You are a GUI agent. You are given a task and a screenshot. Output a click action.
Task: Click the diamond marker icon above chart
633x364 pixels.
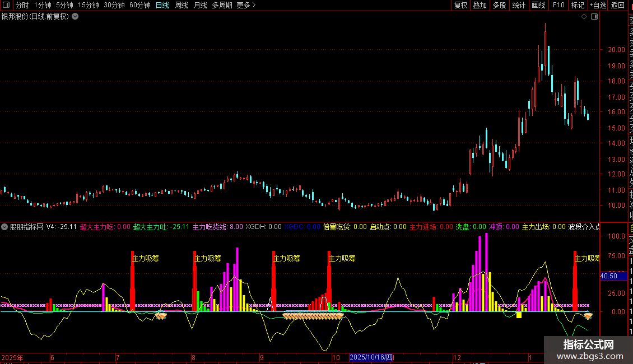pyautogui.click(x=584, y=17)
